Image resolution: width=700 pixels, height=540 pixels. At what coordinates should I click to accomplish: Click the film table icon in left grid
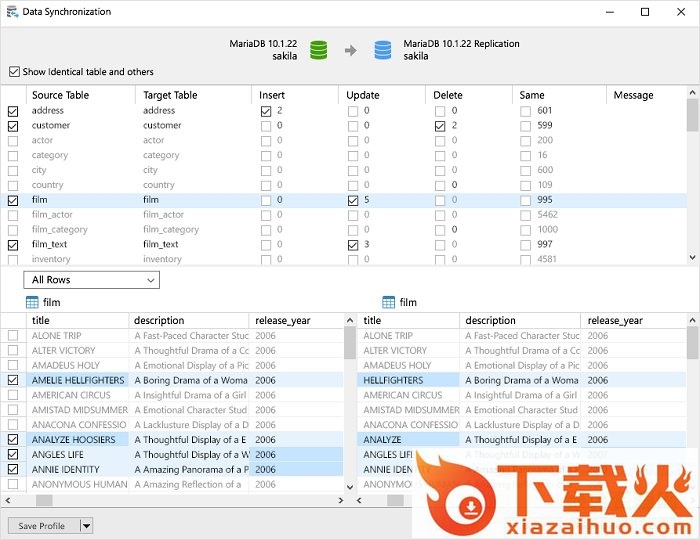(32, 302)
